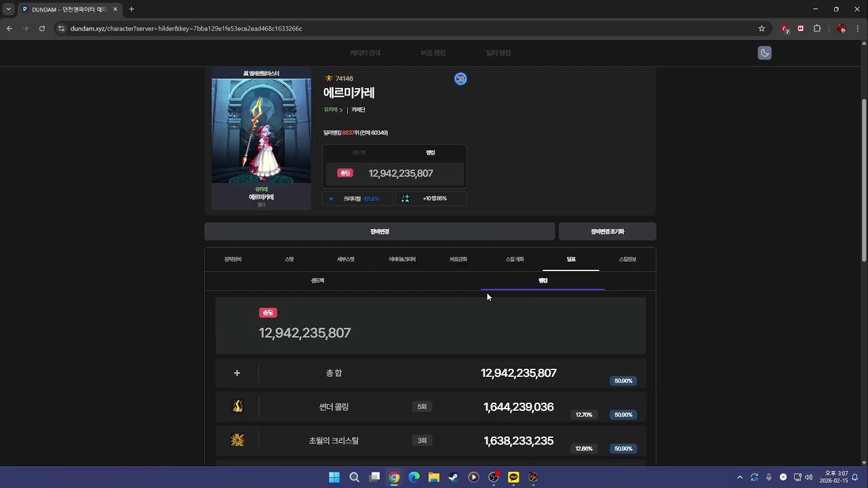Click the red 총딜 badge above the table

[x=268, y=312]
